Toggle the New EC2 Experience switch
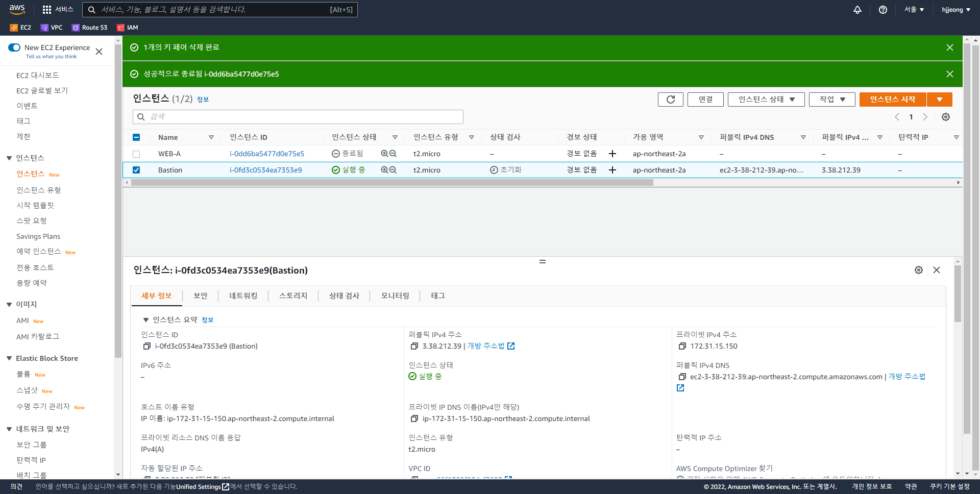The height and width of the screenshot is (494, 980). [x=14, y=47]
